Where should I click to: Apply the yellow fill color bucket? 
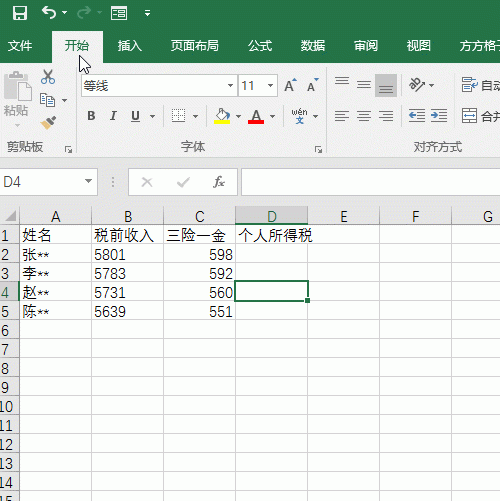[222, 116]
